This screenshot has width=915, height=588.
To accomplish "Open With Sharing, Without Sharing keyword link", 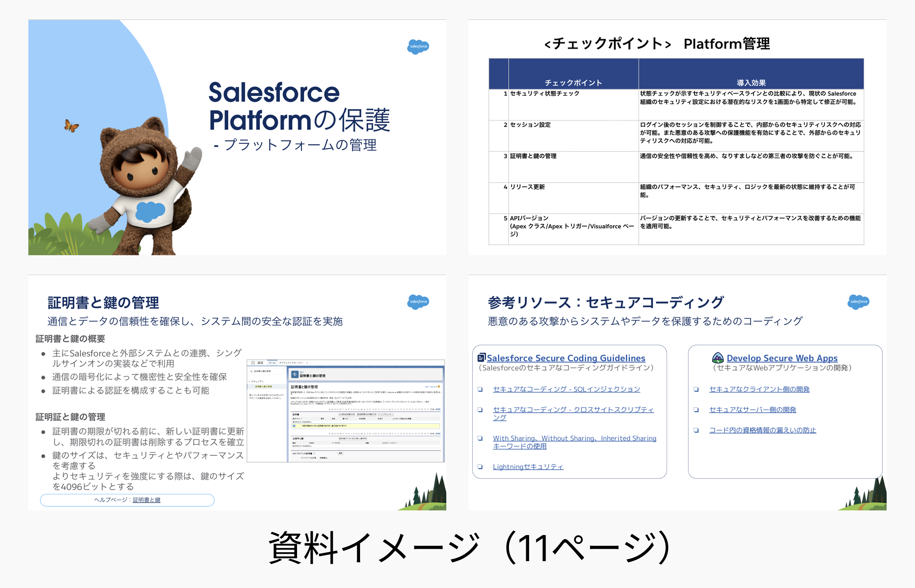I will tap(574, 438).
